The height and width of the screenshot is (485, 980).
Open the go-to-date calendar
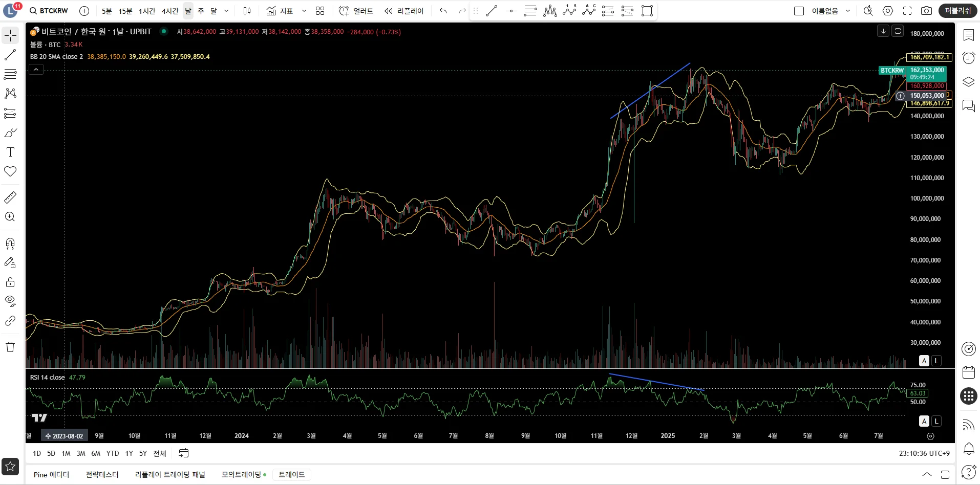click(184, 453)
